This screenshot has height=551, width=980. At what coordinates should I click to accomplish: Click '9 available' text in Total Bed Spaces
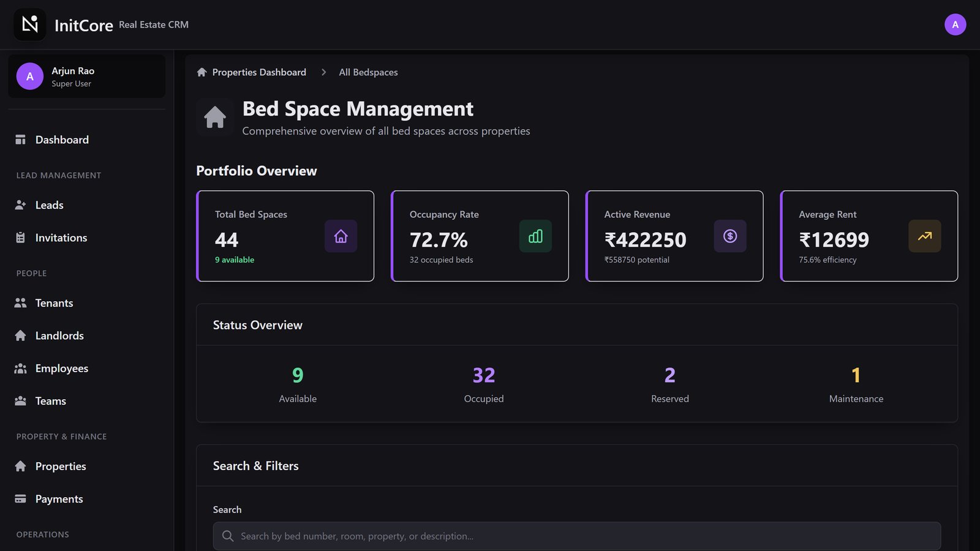tap(235, 260)
